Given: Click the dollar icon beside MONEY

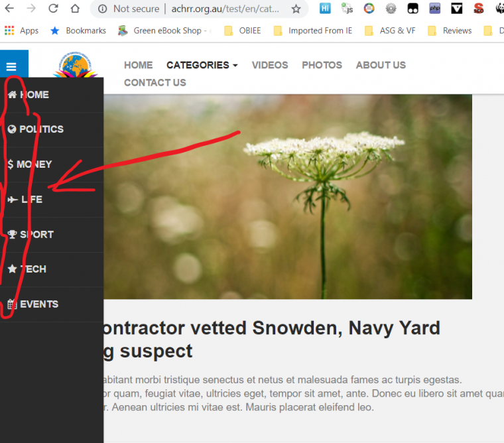Looking at the screenshot, I should coord(11,164).
